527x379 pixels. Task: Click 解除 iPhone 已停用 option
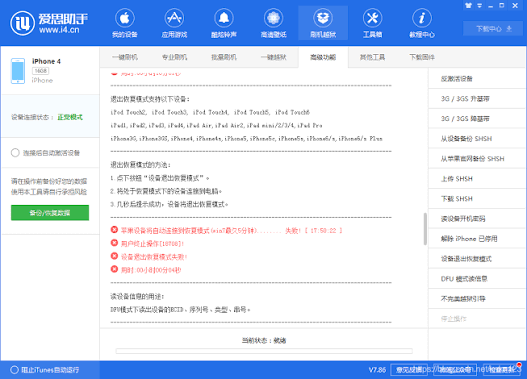(477, 239)
